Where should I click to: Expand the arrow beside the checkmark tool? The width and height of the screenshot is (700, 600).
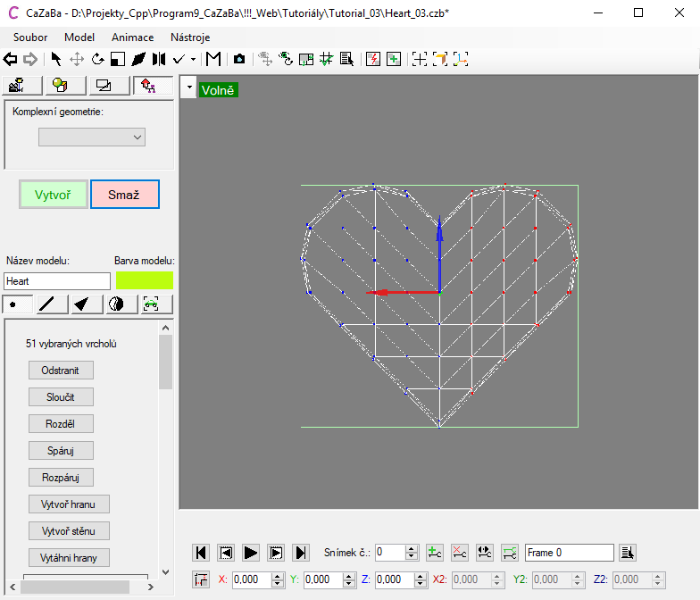(193, 60)
